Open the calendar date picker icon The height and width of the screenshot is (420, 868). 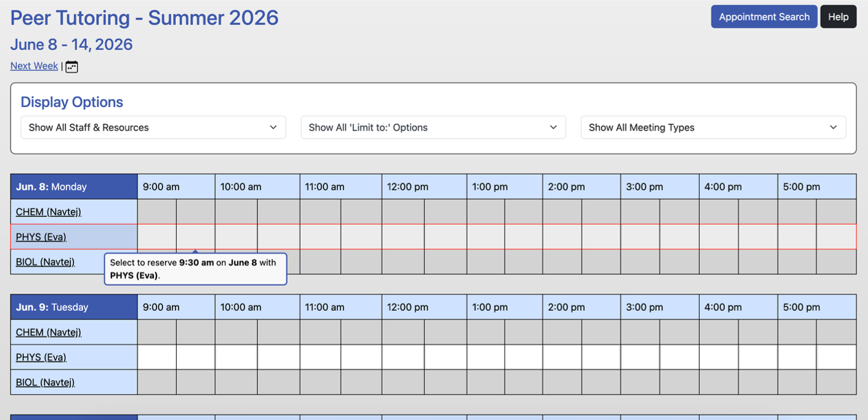71,67
